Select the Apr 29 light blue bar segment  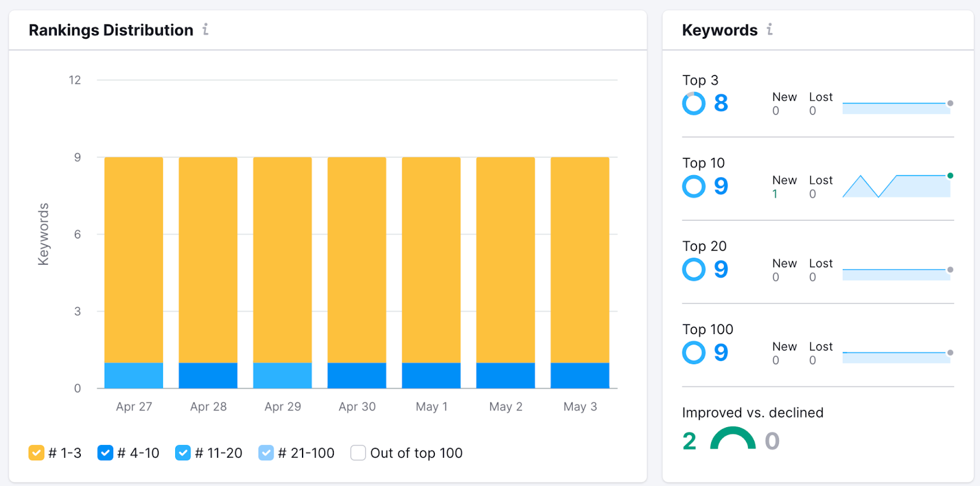282,375
